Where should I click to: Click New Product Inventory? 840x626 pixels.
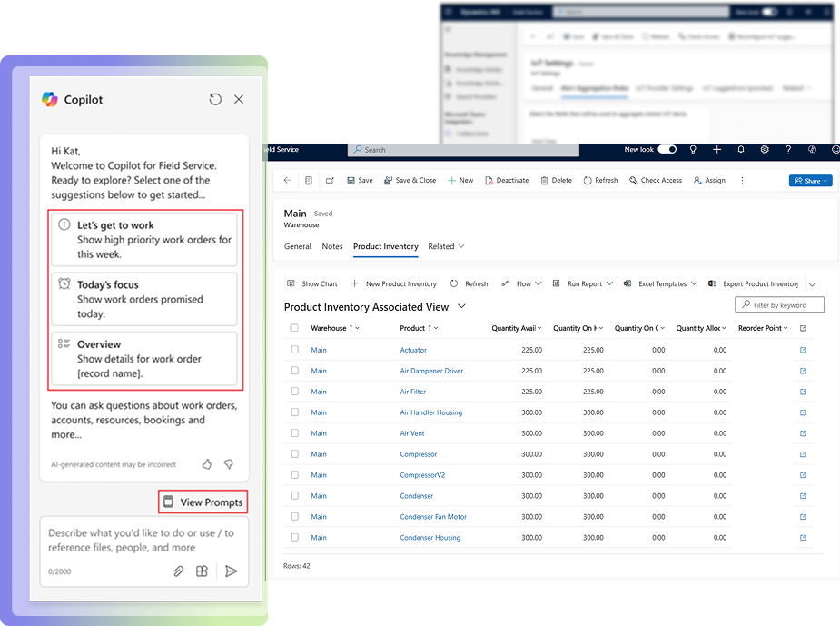pos(394,283)
